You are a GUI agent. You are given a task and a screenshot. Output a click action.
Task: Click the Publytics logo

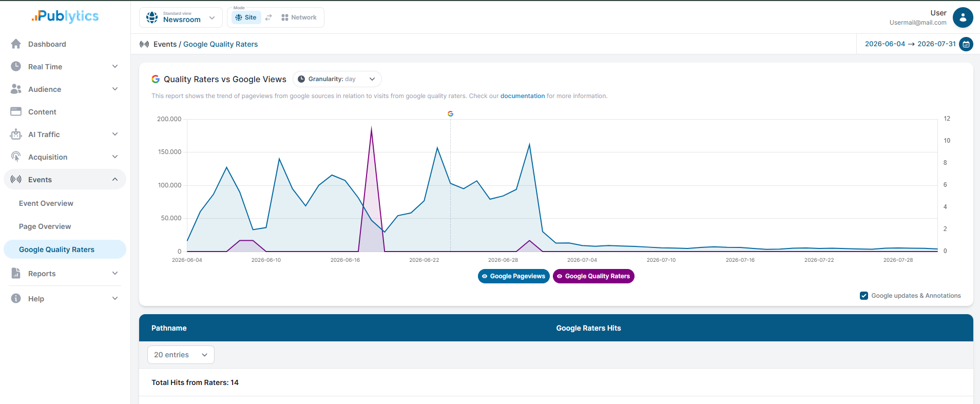coord(65,16)
